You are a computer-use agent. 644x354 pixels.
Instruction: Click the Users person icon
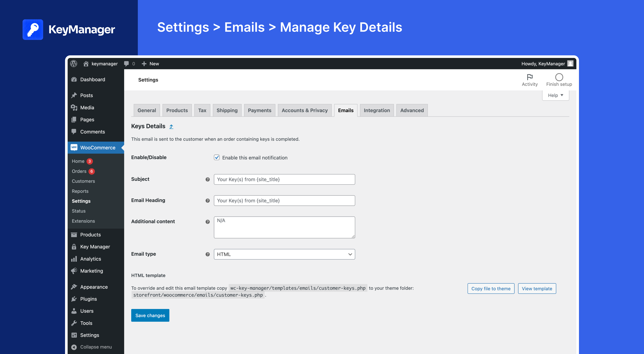pyautogui.click(x=74, y=311)
